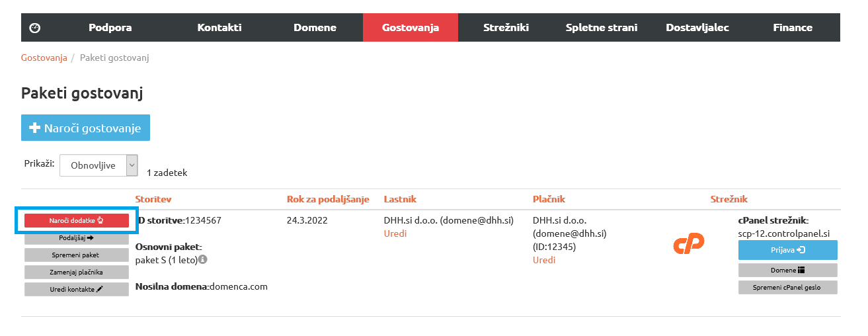This screenshot has height=336, width=868.
Task: Open the dashboard gauge icon in navbar
Action: tap(35, 28)
